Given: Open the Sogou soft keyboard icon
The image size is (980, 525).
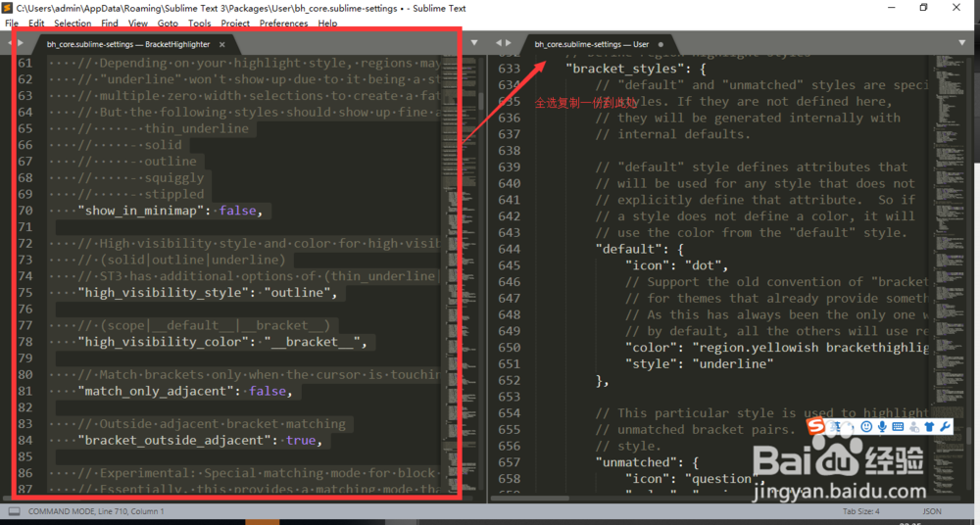Looking at the screenshot, I should [898, 427].
